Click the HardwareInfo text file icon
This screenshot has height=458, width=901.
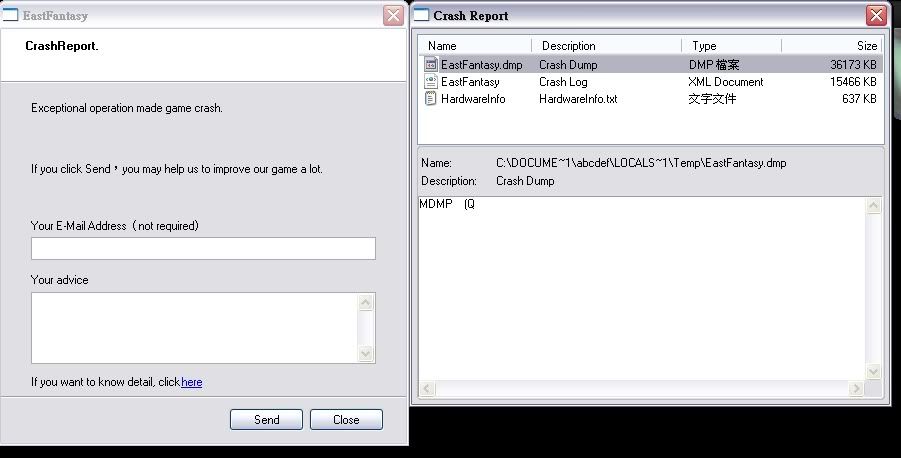431,99
